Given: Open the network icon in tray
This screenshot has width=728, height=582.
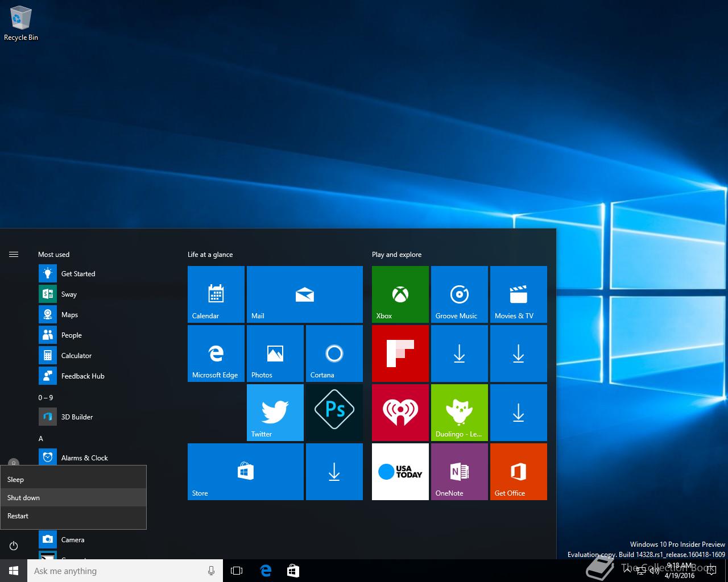Looking at the screenshot, I should click(x=640, y=571).
